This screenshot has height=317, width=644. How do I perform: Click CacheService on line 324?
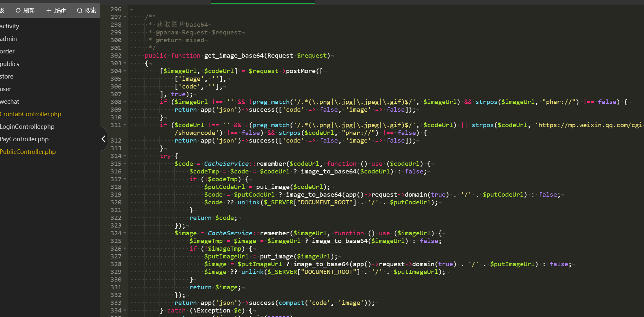tap(230, 233)
